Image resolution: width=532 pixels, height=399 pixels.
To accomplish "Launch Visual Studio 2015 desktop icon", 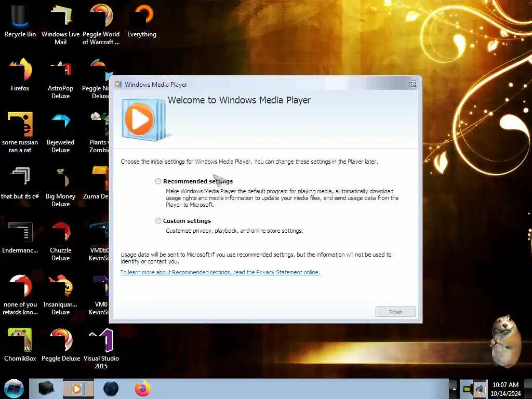I will click(x=101, y=349).
